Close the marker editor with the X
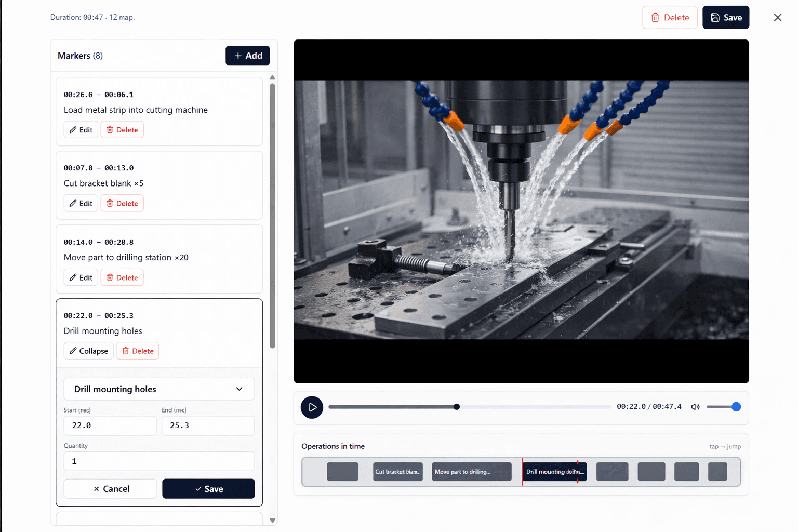Viewport: 798px width, 532px height. 777,17
